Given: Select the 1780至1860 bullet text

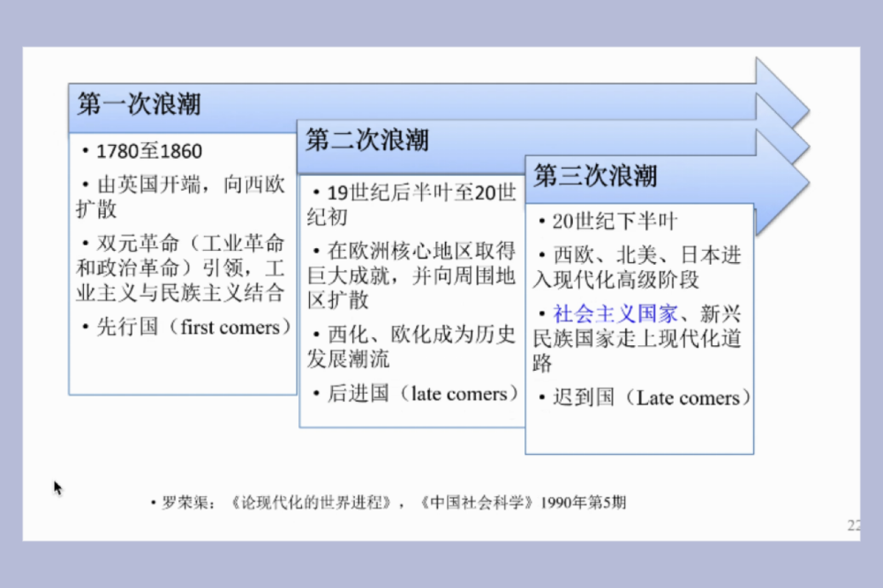Looking at the screenshot, I should pyautogui.click(x=148, y=151).
